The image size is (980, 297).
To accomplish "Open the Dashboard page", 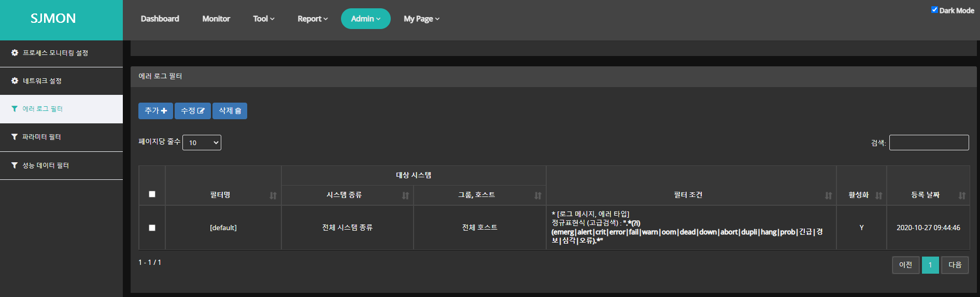I will (160, 19).
